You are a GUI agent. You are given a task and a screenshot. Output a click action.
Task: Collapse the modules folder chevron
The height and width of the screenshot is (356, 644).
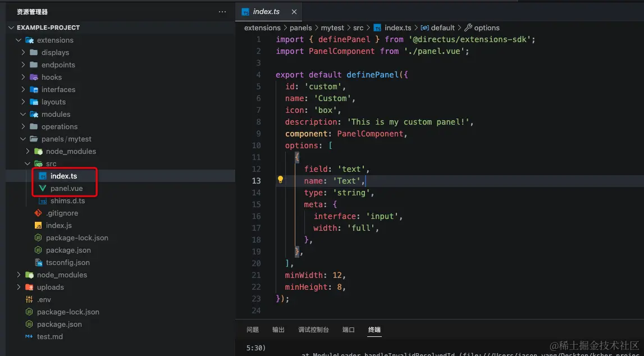[x=23, y=114]
